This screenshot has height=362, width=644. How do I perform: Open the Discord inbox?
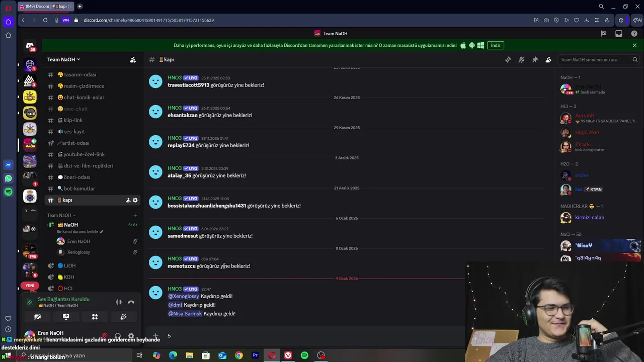(619, 33)
